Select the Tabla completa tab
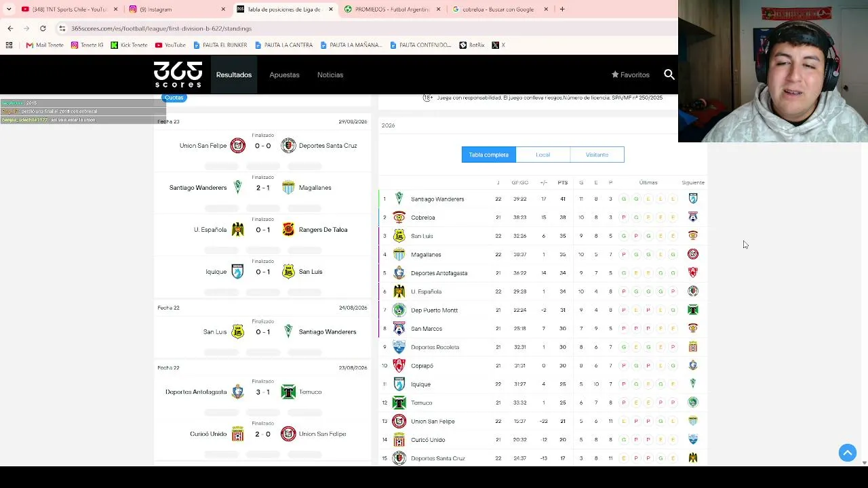 pyautogui.click(x=489, y=155)
